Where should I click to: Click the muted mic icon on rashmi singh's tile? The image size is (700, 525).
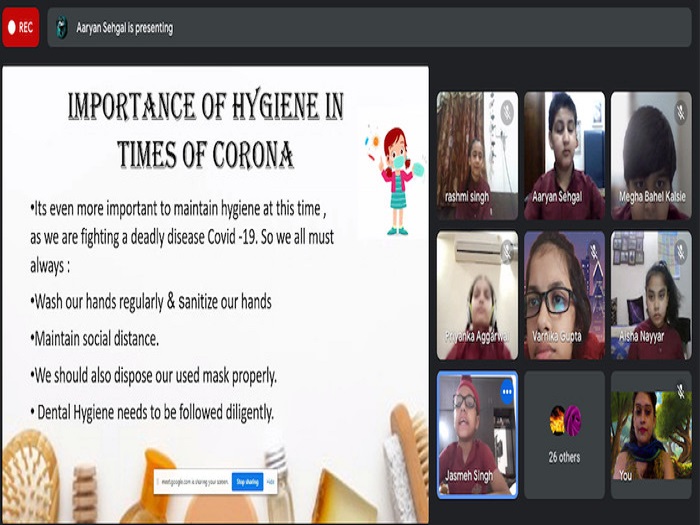507,112
